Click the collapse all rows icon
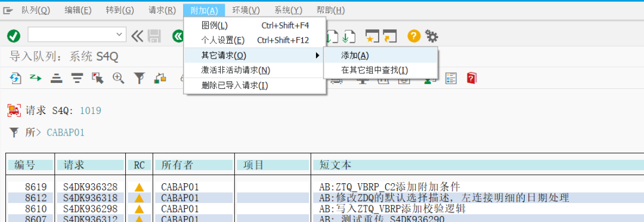Screen dimensions: 644x222 77,78
